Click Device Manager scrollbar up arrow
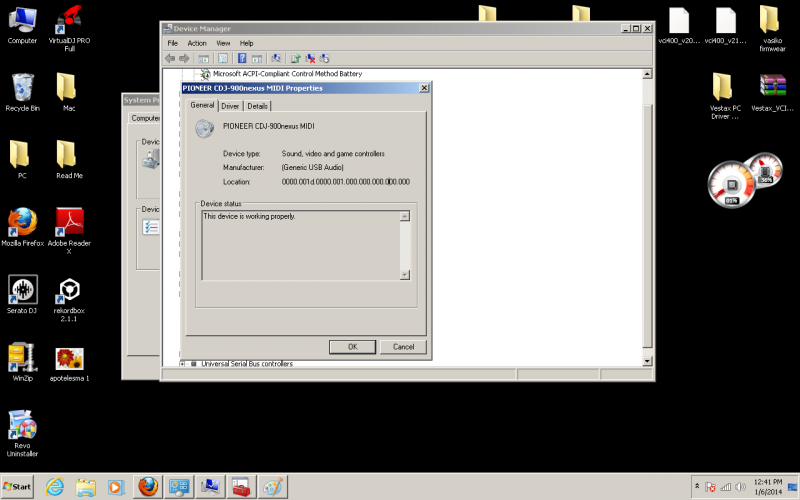800x500 pixels. click(647, 74)
